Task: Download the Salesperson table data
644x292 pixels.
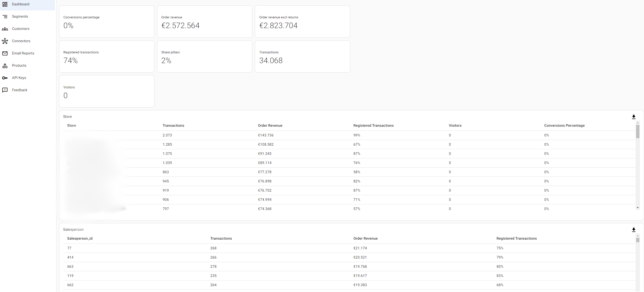Action: (x=634, y=230)
